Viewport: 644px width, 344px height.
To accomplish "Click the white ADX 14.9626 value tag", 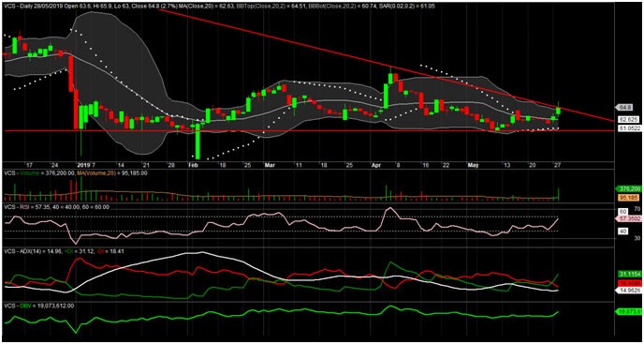I will (x=627, y=290).
